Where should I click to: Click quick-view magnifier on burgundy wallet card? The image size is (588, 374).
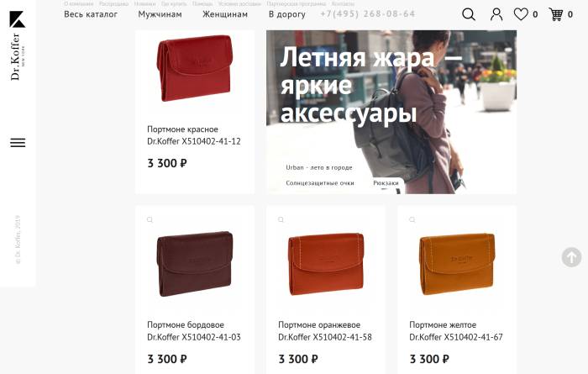(x=150, y=219)
